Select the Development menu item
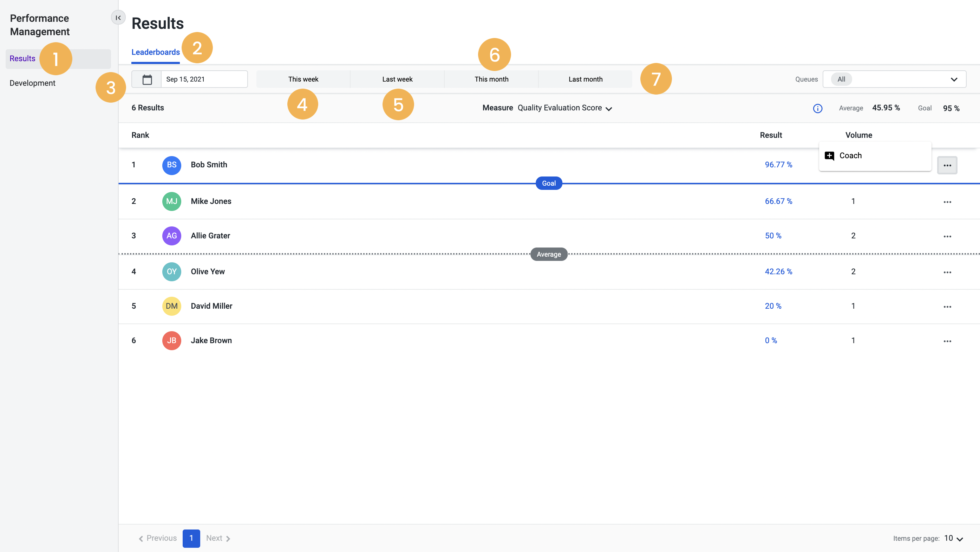This screenshot has width=980, height=552. click(x=32, y=82)
